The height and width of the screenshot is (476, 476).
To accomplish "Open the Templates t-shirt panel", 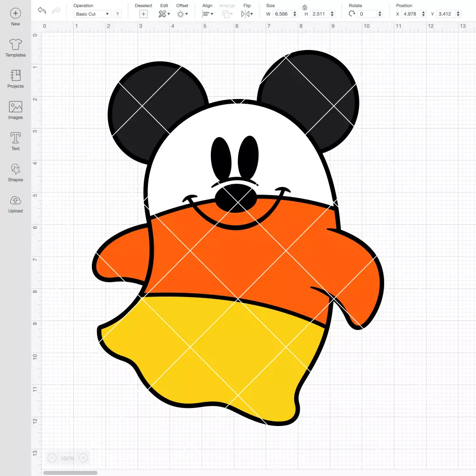I will pyautogui.click(x=16, y=45).
